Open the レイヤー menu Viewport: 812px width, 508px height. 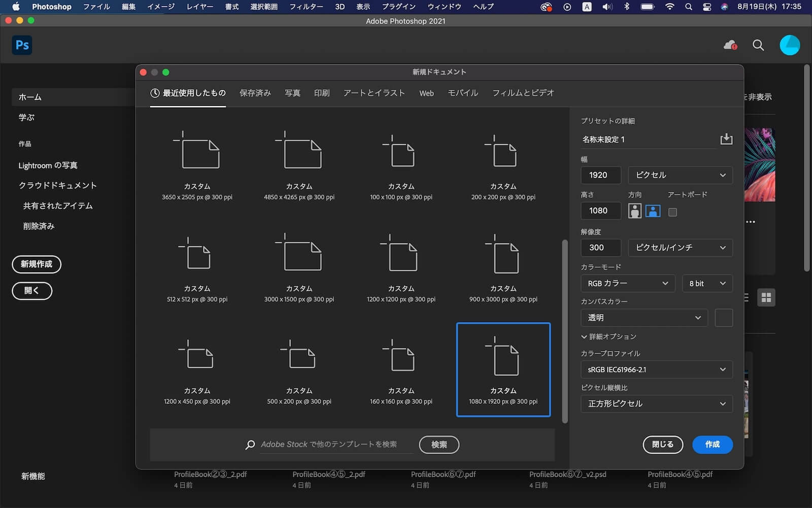(199, 7)
